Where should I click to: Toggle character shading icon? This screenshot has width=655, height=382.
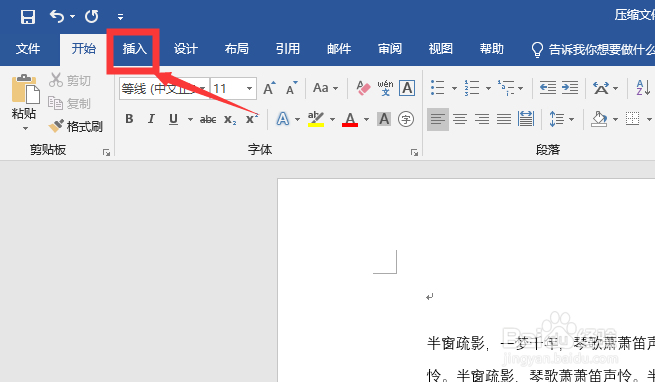click(x=384, y=119)
